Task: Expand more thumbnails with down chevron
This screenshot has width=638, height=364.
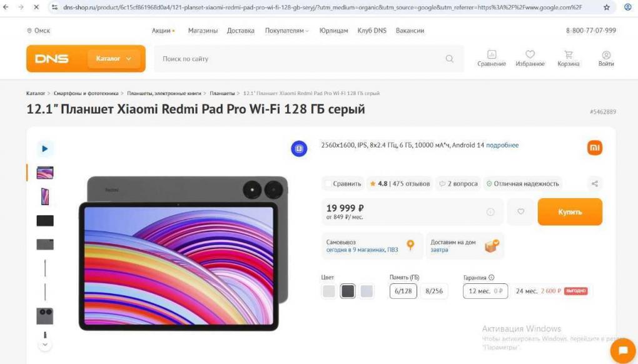Action: click(45, 345)
